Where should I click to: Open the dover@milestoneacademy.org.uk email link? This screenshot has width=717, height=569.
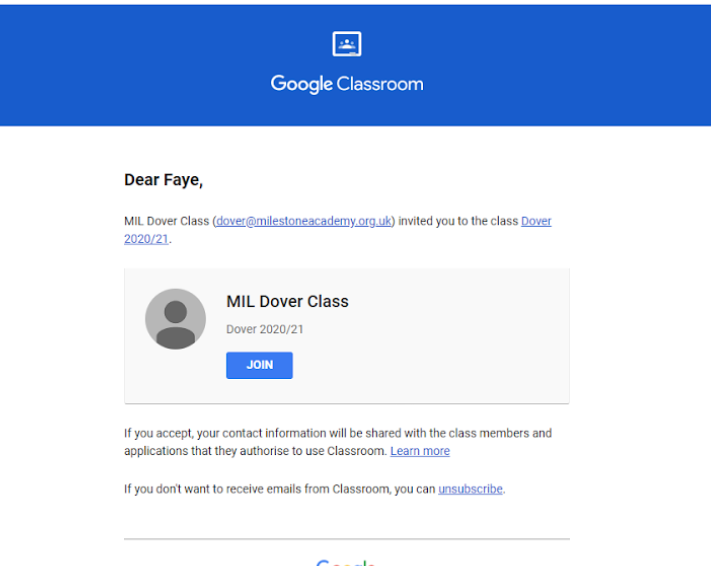(x=305, y=221)
